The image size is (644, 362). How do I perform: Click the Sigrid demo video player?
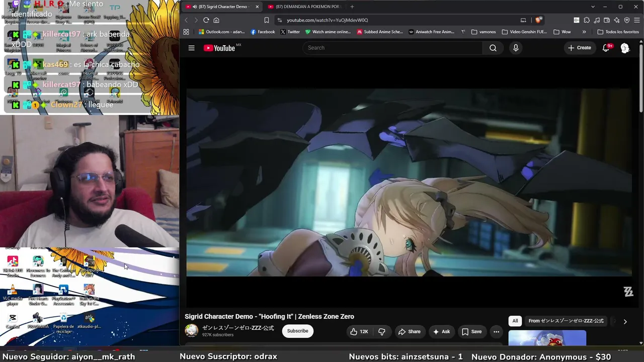pos(409,183)
